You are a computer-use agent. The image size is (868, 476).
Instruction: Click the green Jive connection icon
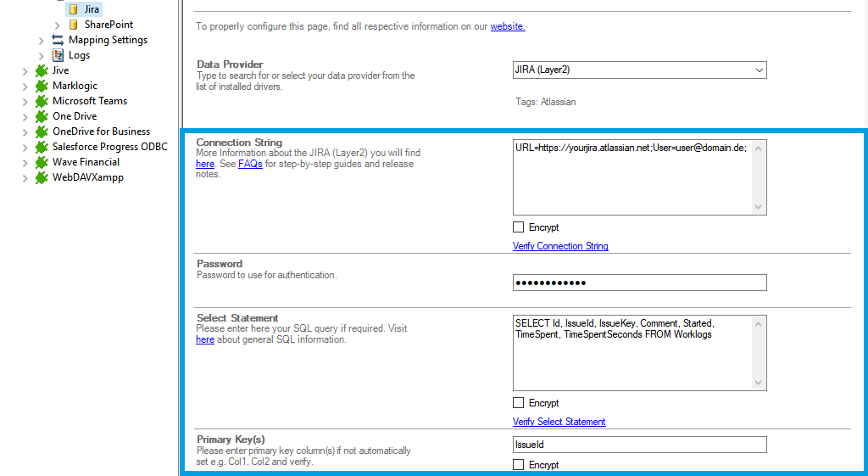tap(42, 70)
